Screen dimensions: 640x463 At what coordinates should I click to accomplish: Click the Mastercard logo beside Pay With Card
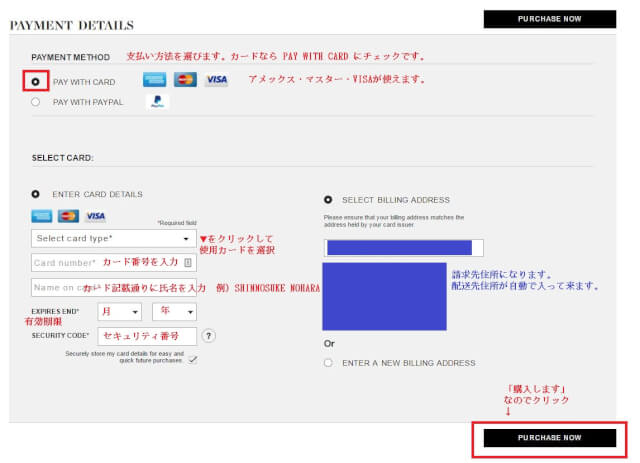pos(184,80)
